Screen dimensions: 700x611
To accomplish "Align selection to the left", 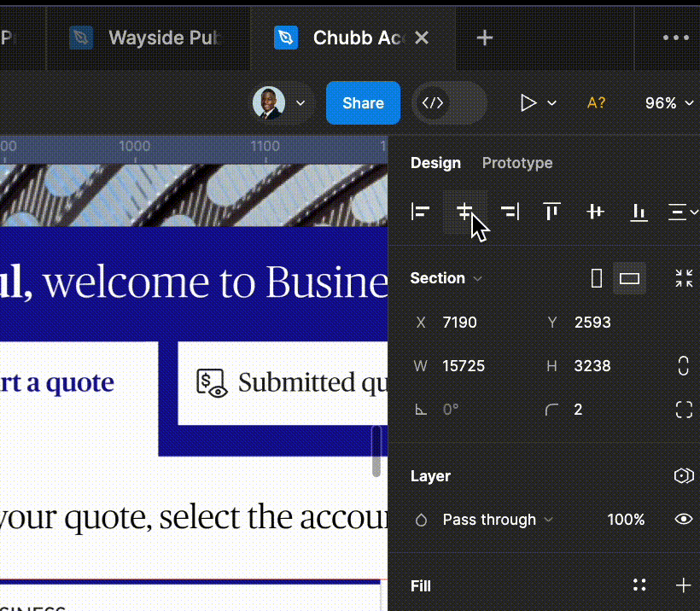I will [x=420, y=212].
